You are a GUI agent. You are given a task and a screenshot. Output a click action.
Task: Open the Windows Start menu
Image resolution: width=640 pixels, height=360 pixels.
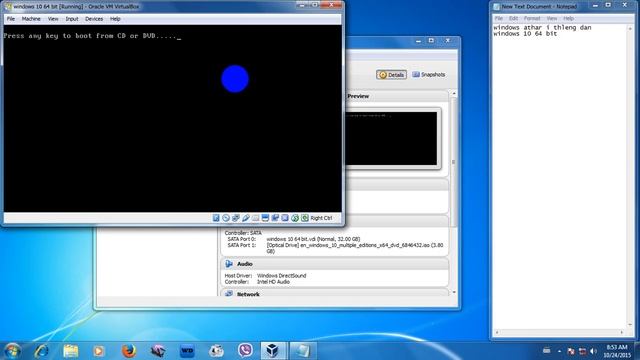point(12,351)
